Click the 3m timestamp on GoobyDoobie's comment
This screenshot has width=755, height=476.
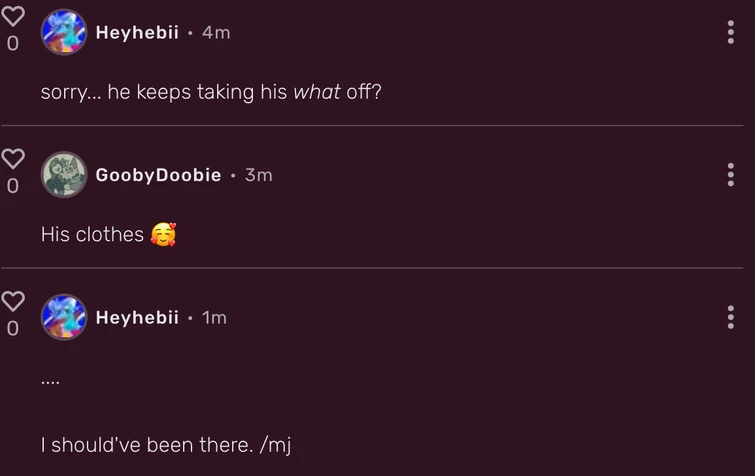[259, 175]
